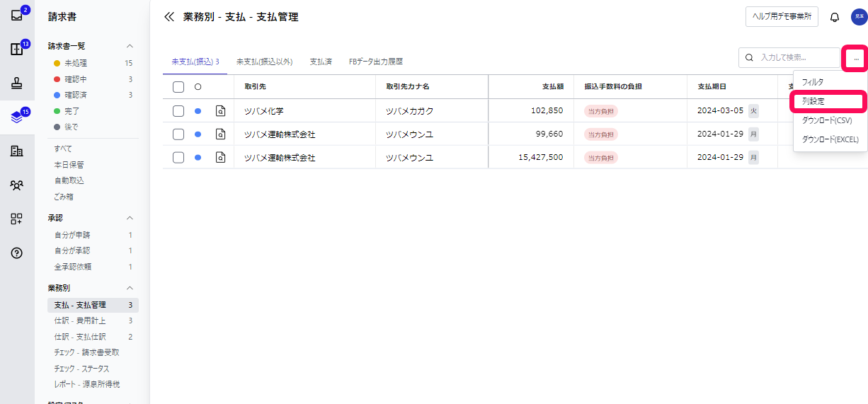This screenshot has height=404, width=868.
Task: Preview document icon for ツバメ化学 row
Action: coord(220,111)
